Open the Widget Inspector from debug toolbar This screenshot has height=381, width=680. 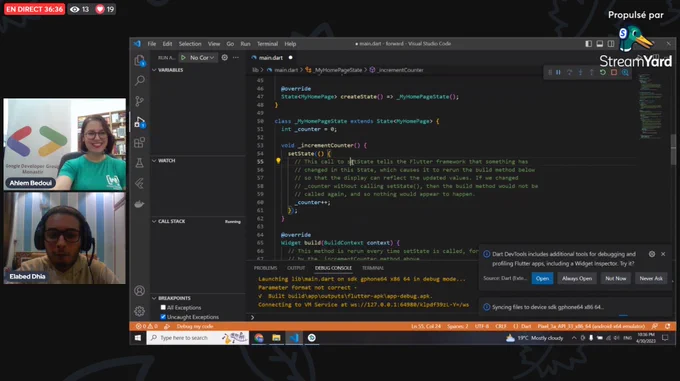point(625,72)
